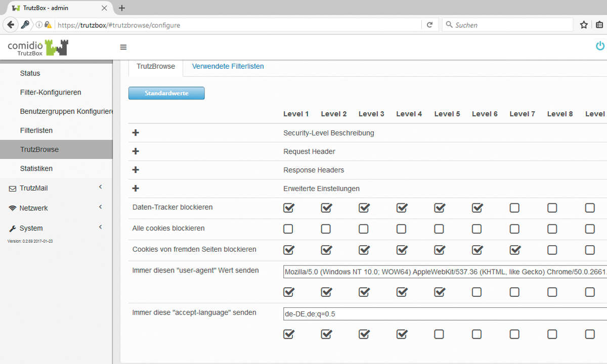
Task: Select the TrutzBrowse content tab
Action: click(156, 66)
